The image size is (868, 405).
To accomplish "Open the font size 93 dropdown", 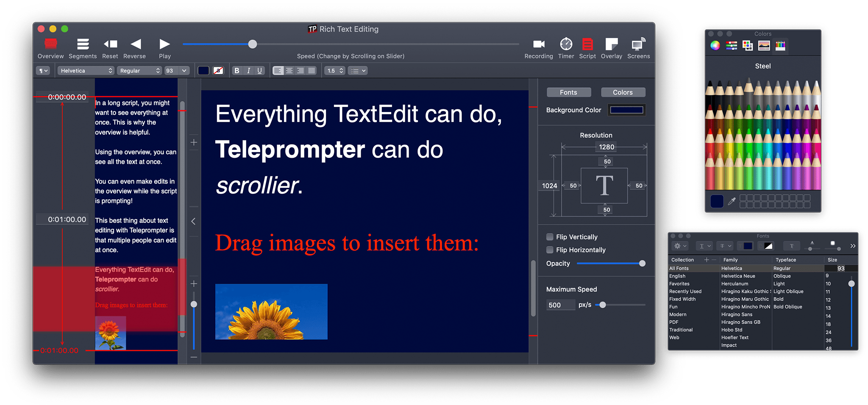I will [x=184, y=71].
